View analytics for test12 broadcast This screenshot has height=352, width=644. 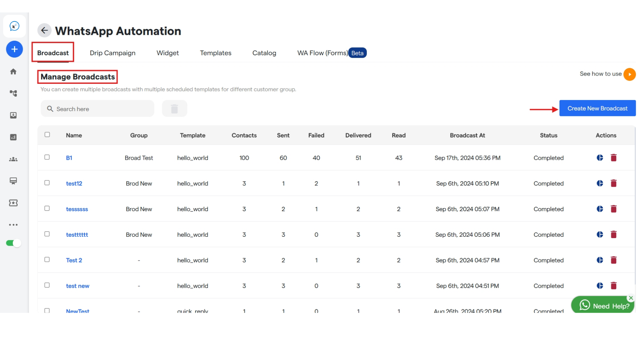point(600,183)
